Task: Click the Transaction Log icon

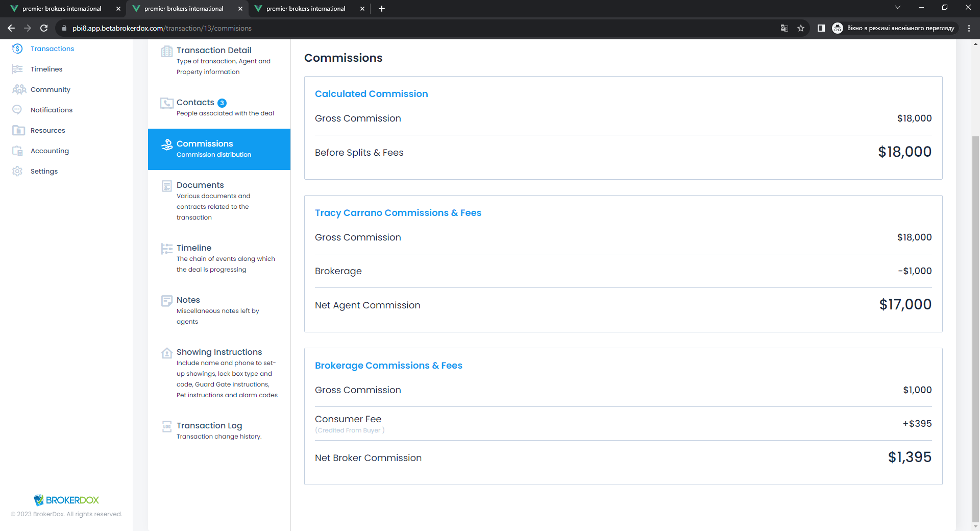Action: 167,426
